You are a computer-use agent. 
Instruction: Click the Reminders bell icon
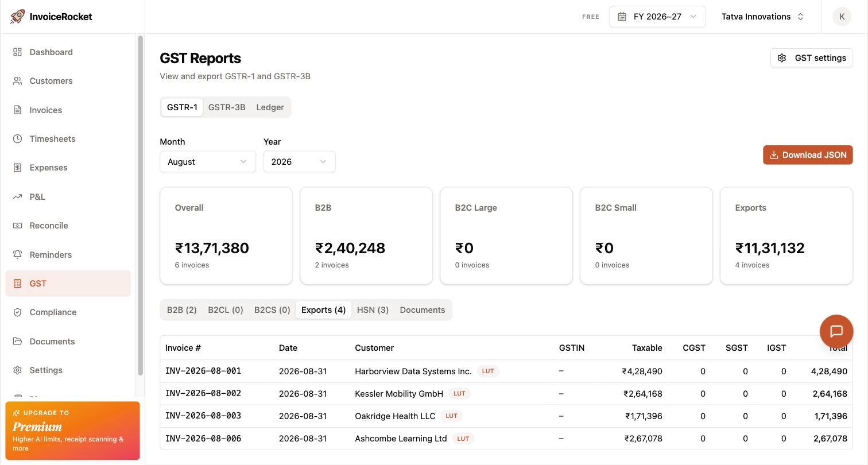(x=18, y=255)
